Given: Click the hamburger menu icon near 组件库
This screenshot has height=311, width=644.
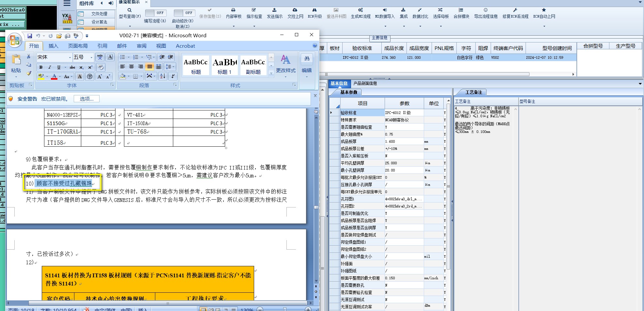Looking at the screenshot, I should tap(67, 3).
